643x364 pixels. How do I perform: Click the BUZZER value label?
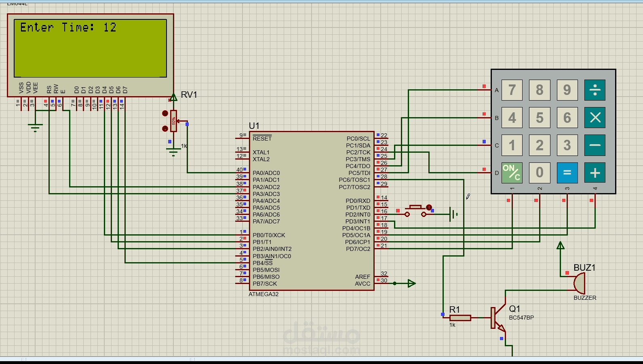[x=585, y=298]
